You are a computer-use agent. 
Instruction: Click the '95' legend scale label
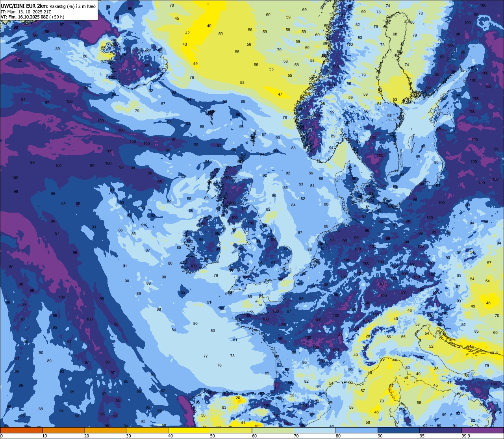click(422, 436)
